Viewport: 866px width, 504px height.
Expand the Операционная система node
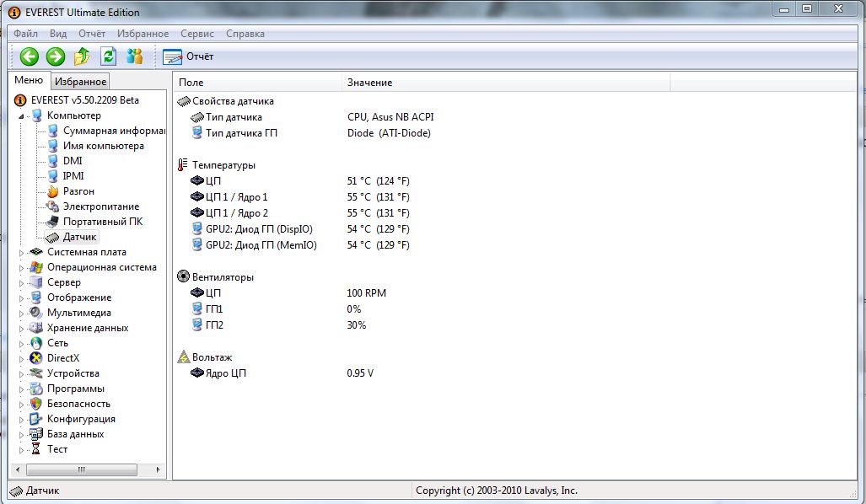[22, 268]
